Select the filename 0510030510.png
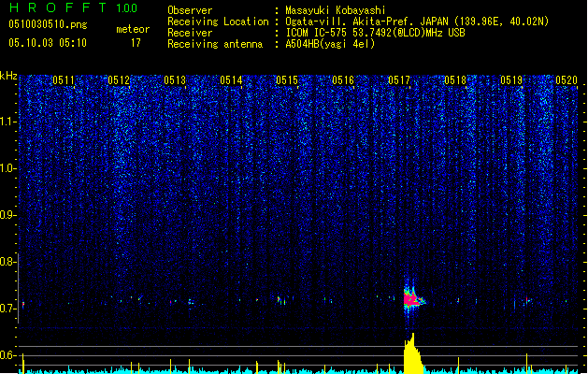 [48, 24]
